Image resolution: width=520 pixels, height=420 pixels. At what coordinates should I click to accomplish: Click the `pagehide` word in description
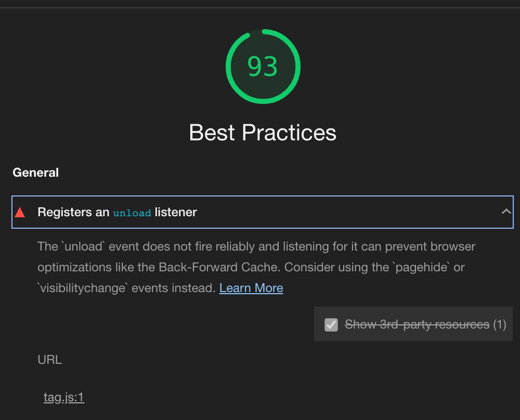point(421,267)
